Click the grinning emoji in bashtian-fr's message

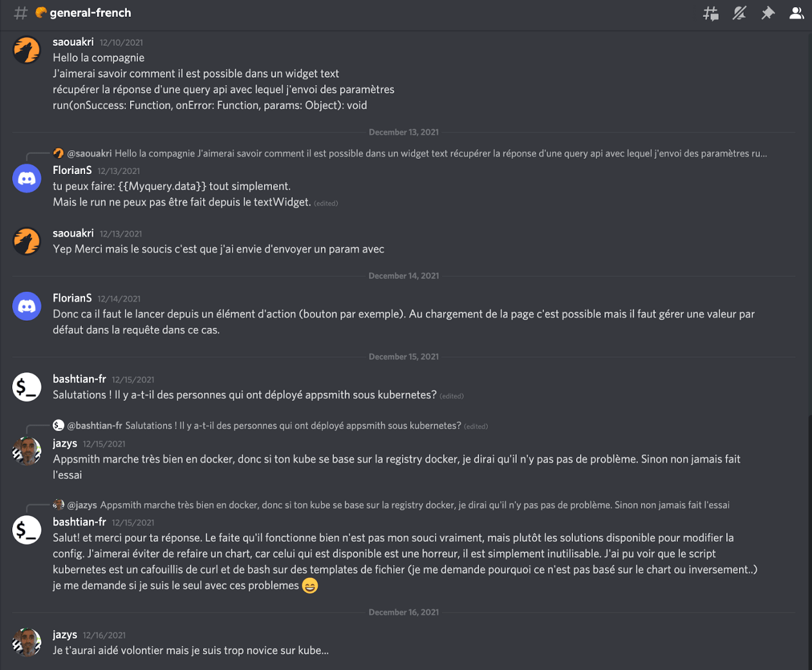310,586
